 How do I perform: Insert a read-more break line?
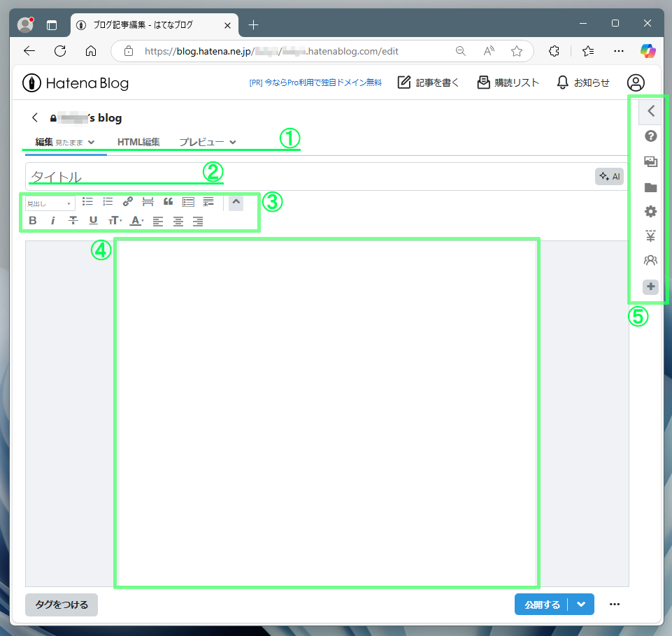point(148,202)
